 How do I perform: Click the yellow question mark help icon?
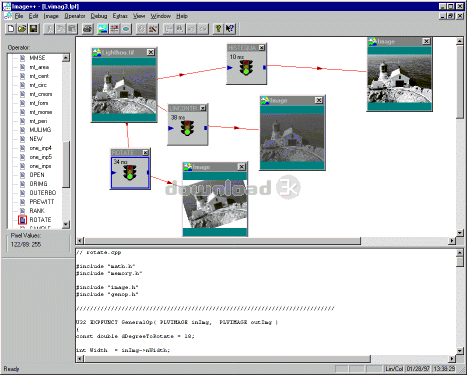(218, 29)
